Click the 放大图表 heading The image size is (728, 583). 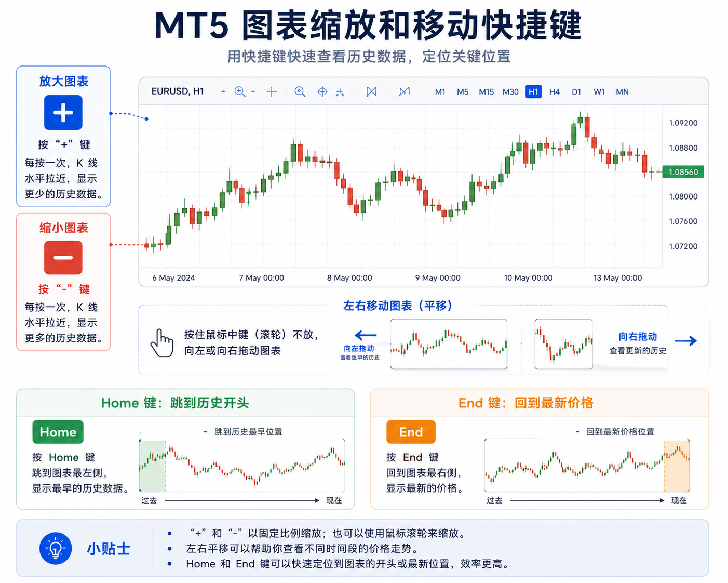64,81
